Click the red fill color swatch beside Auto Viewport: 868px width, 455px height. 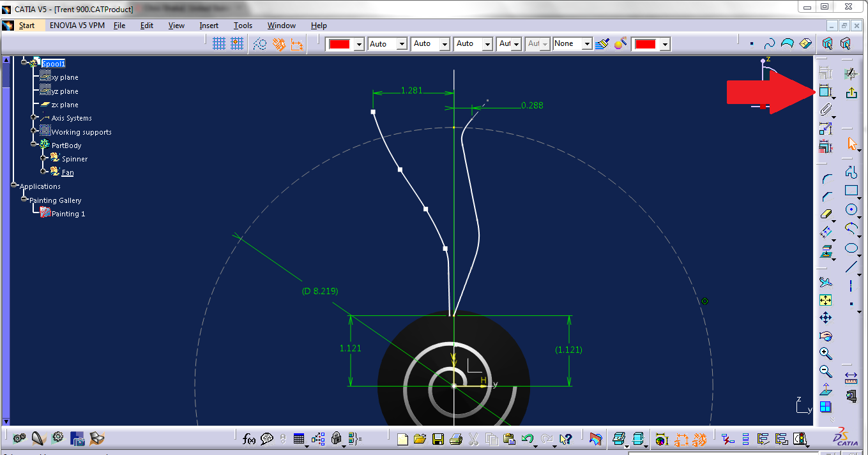pyautogui.click(x=339, y=44)
